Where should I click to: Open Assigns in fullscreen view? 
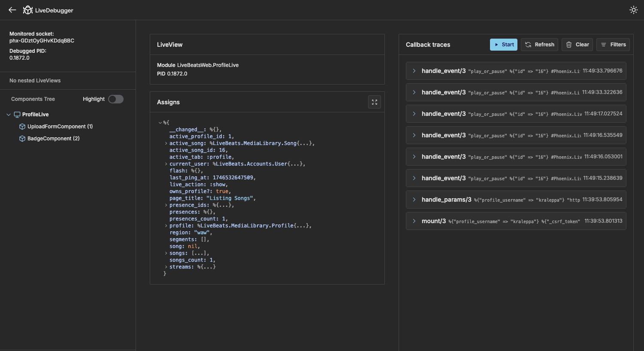(x=375, y=102)
